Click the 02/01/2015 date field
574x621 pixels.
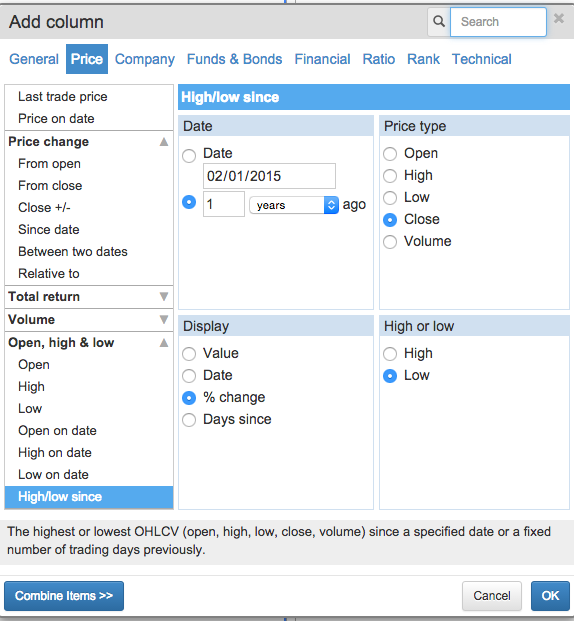click(x=269, y=176)
